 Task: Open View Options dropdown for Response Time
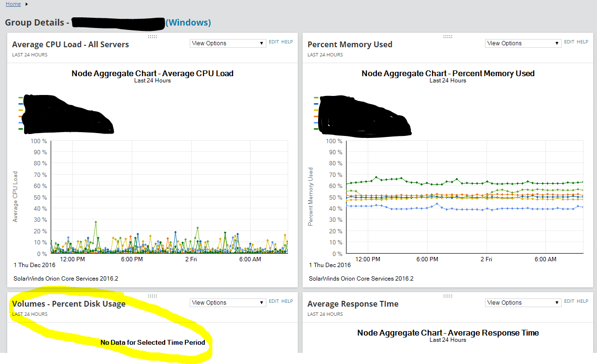click(523, 303)
